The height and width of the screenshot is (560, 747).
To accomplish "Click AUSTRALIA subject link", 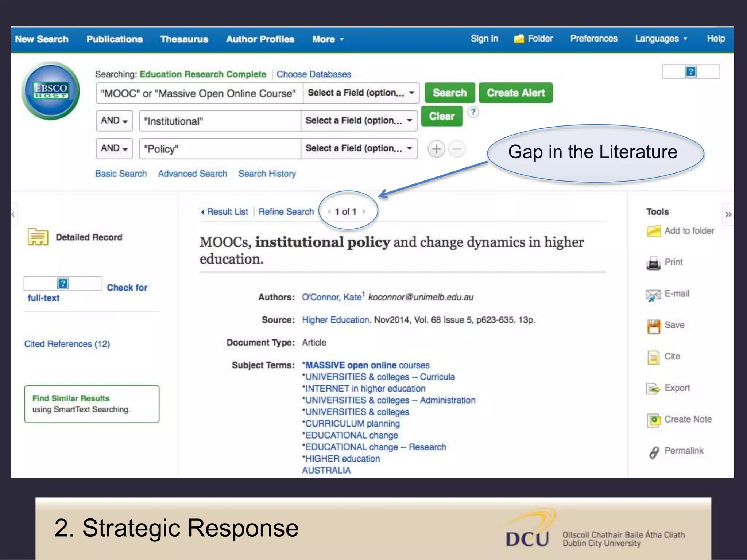I will [x=326, y=470].
